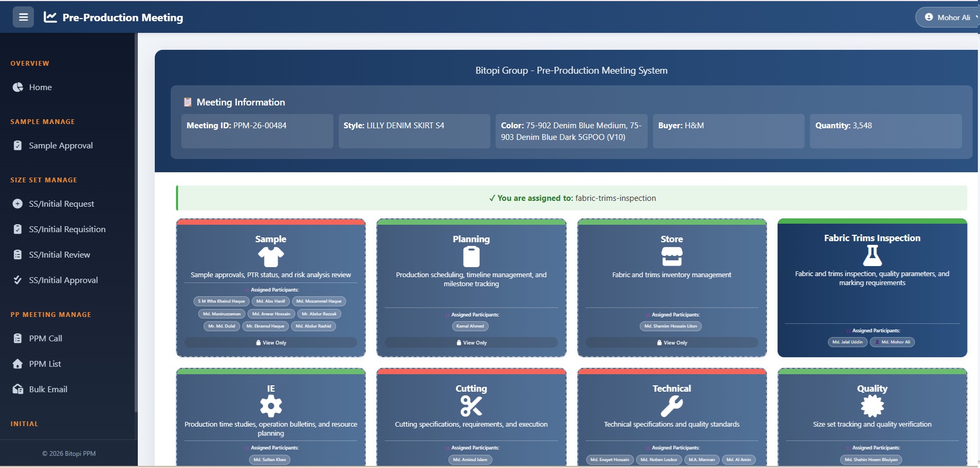980x468 pixels.
Task: Click the Md. Al Amin participant chip
Action: point(738,460)
